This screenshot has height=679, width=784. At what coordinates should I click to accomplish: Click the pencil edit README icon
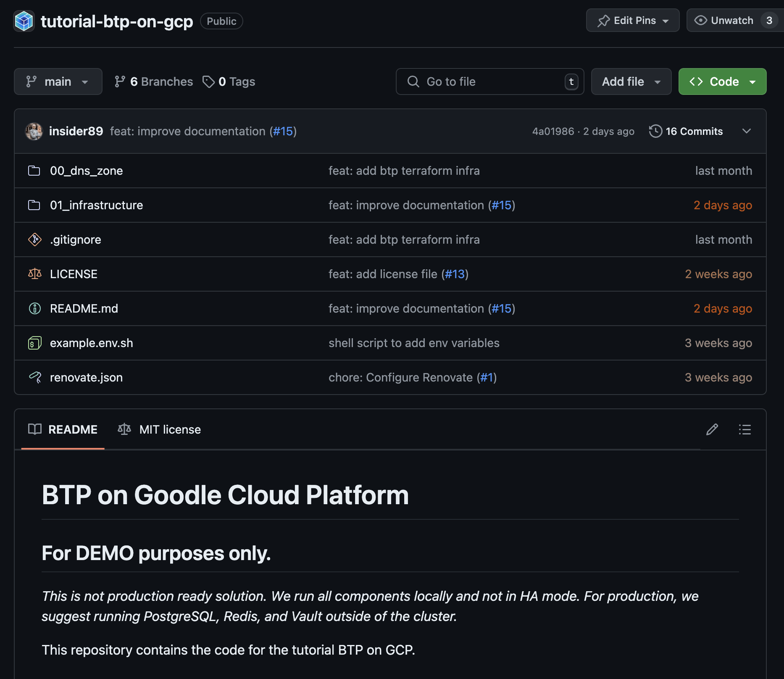point(712,429)
